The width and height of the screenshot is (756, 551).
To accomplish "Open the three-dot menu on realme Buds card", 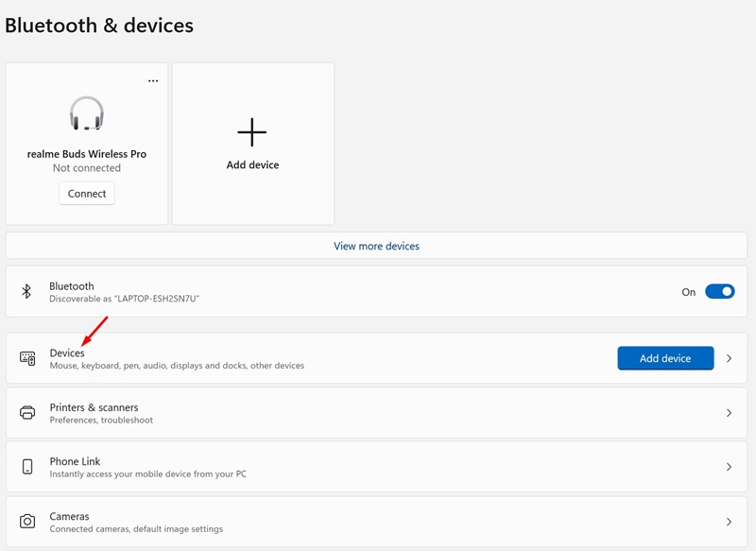I will click(x=153, y=81).
